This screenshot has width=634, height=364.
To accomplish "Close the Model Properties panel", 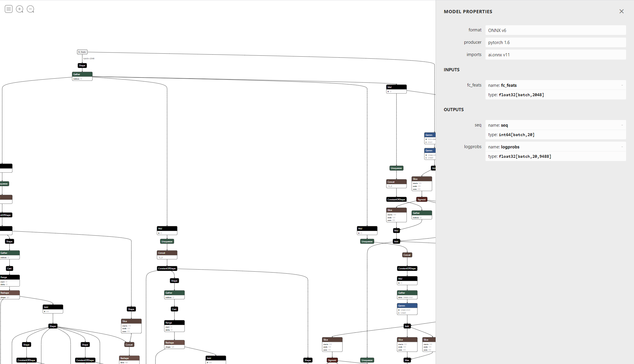I will coord(621,11).
